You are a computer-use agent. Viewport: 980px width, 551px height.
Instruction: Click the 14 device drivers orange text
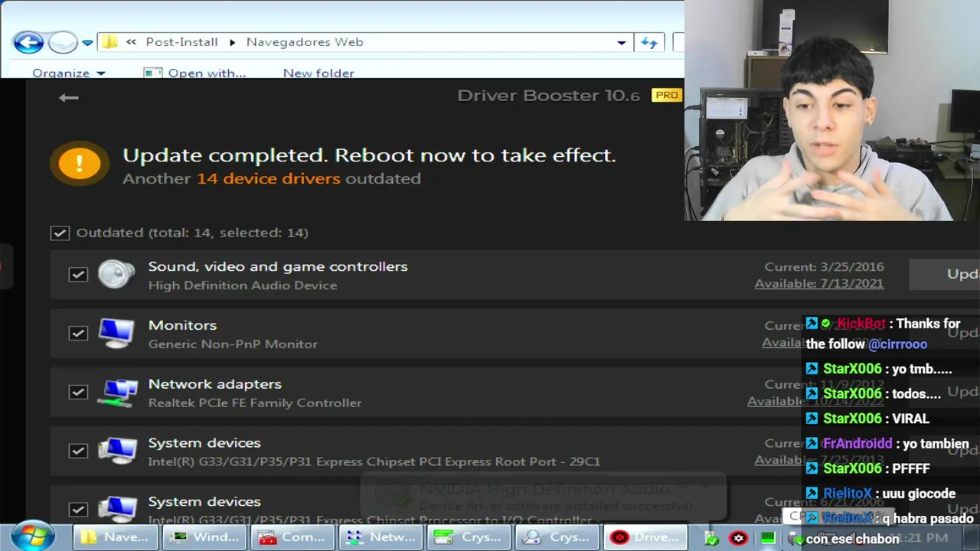[x=268, y=178]
